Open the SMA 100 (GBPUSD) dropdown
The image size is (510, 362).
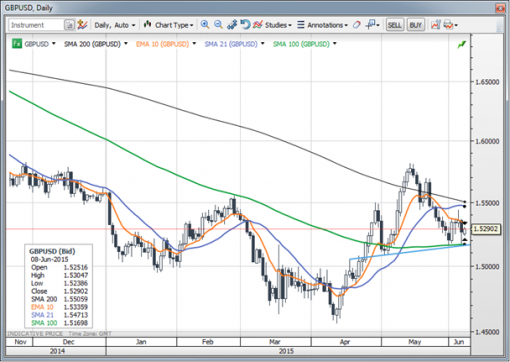coord(335,44)
